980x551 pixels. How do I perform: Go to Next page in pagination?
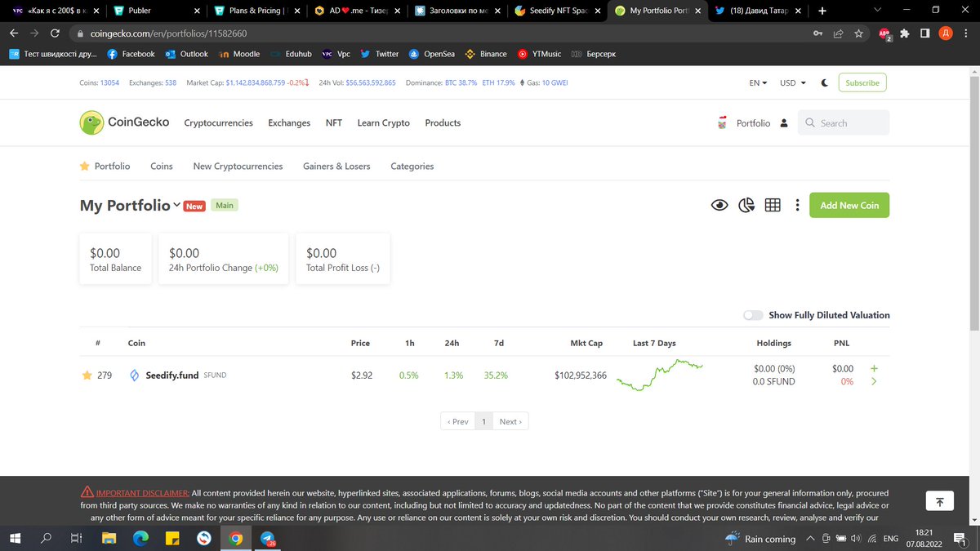click(x=510, y=422)
